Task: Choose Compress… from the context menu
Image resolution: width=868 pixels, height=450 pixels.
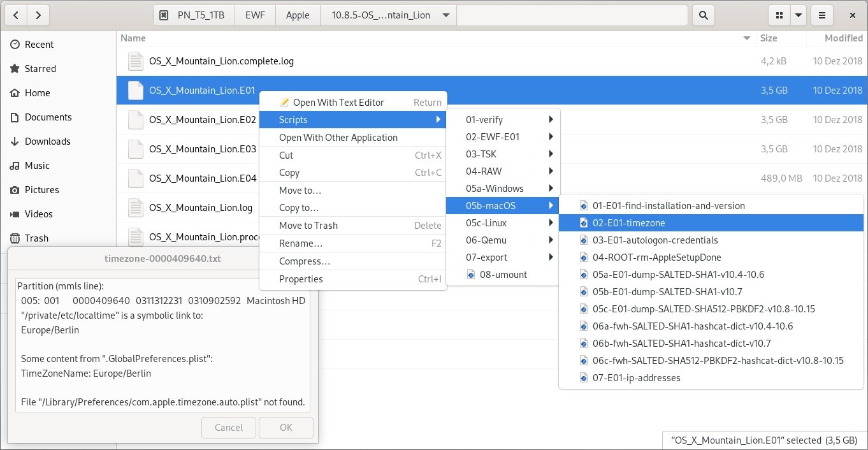Action: click(353, 261)
